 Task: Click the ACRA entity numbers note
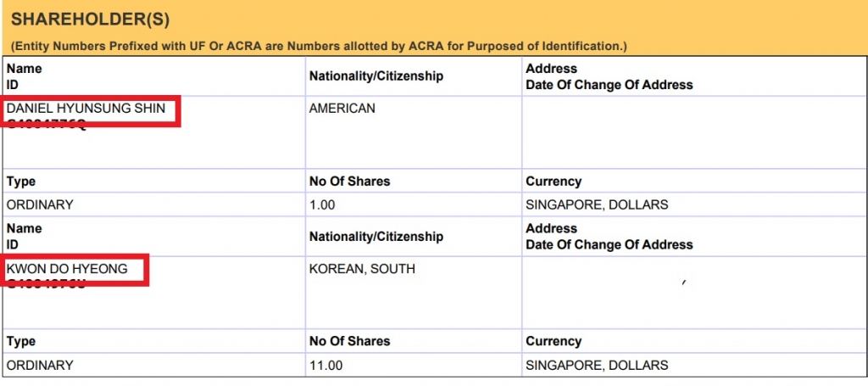click(x=319, y=46)
